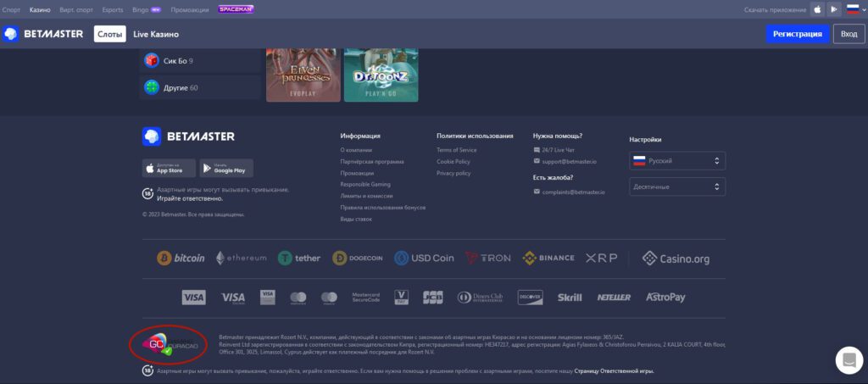
Task: Click the USD Coin logo
Action: pyautogui.click(x=424, y=258)
